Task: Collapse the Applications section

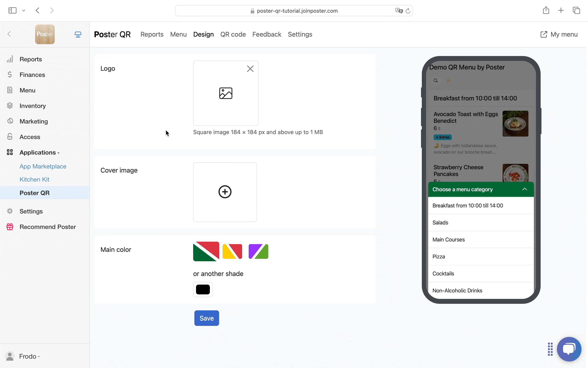Action: point(39,153)
